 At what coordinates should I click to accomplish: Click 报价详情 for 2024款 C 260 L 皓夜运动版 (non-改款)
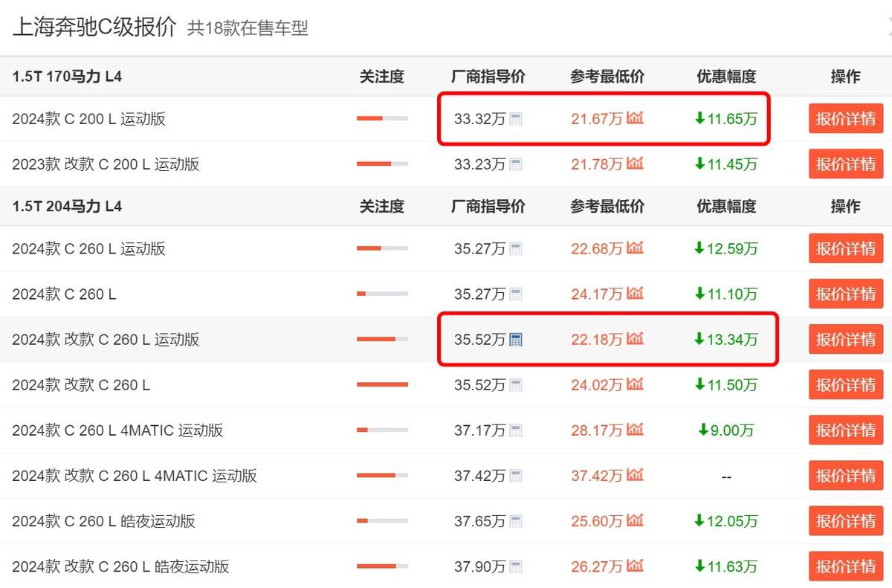846,521
